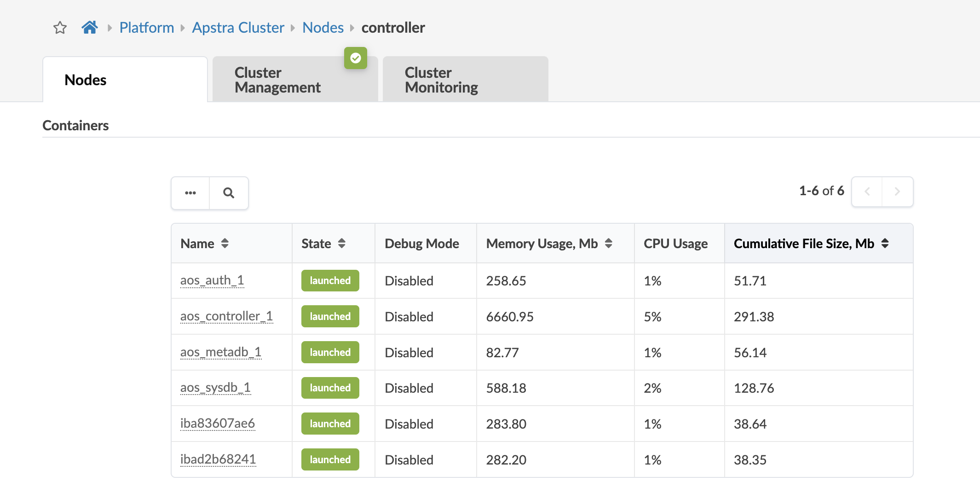
Task: Sort table by State column
Action: 341,243
